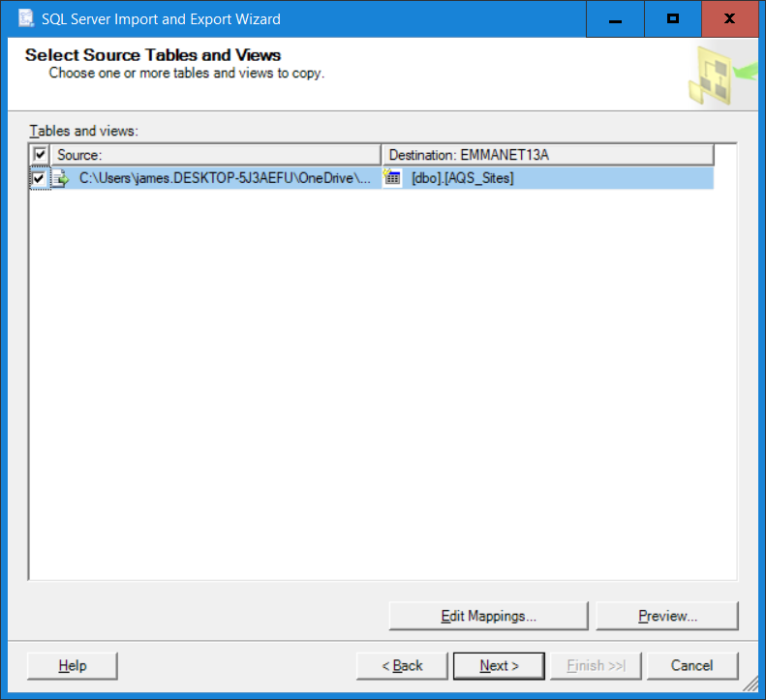The image size is (766, 700).
Task: Uncheck the checkbox for the OneDrive source row
Action: pyautogui.click(x=39, y=178)
